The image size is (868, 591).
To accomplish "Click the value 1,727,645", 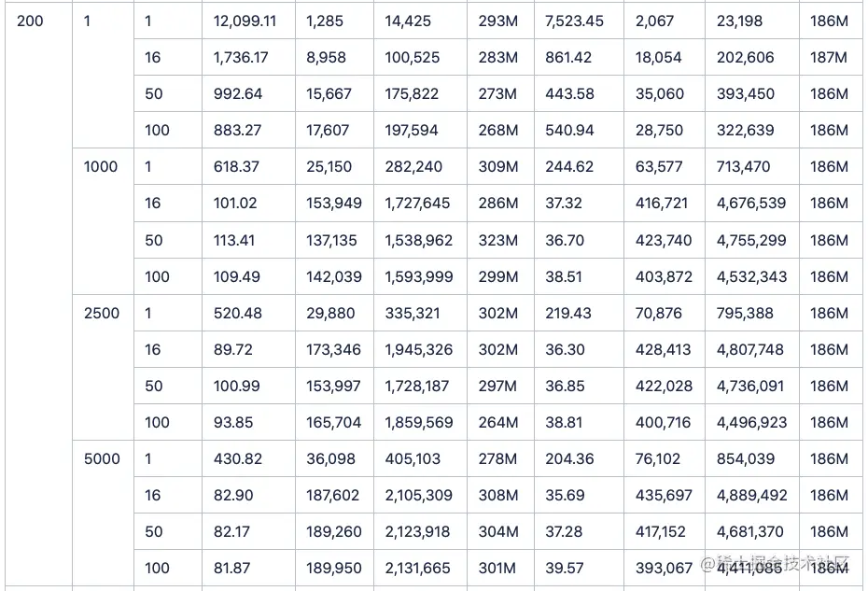I will [417, 204].
